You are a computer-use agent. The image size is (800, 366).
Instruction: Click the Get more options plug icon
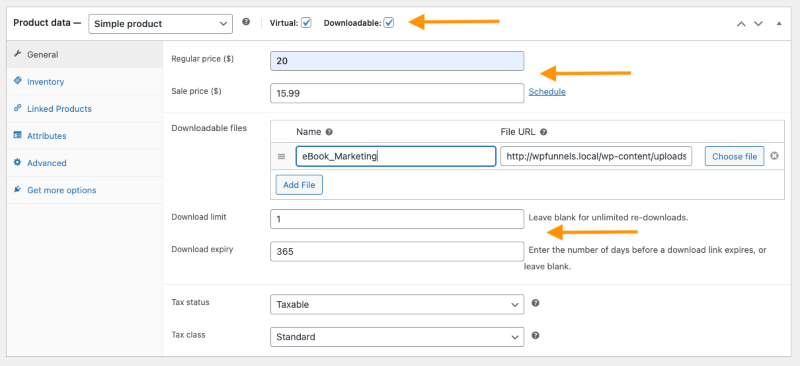[x=18, y=189]
